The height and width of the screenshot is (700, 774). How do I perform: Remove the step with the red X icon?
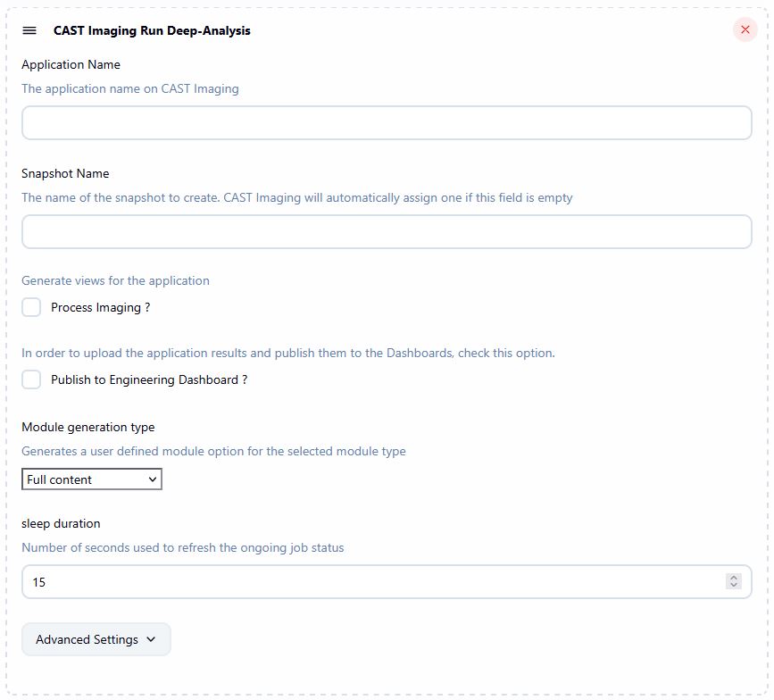coord(745,29)
